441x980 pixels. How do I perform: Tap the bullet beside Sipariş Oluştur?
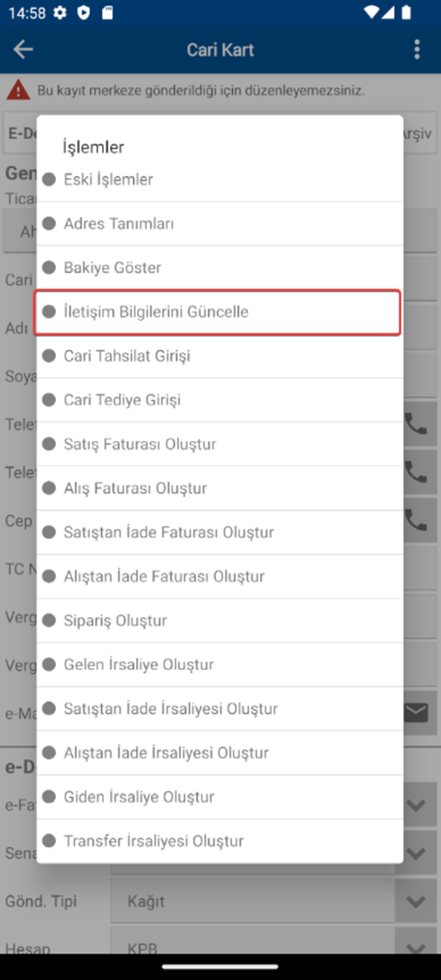click(49, 621)
